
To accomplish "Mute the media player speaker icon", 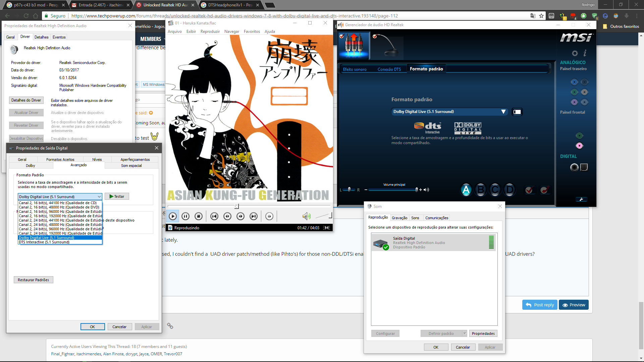I will pyautogui.click(x=306, y=216).
